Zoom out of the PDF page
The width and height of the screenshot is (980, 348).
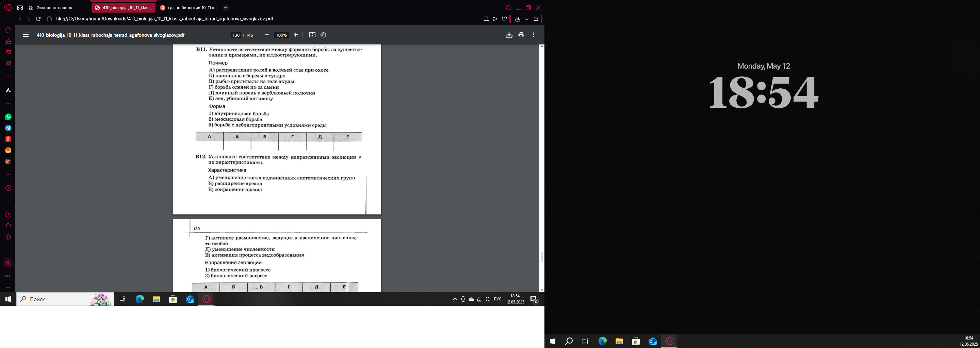[x=267, y=35]
